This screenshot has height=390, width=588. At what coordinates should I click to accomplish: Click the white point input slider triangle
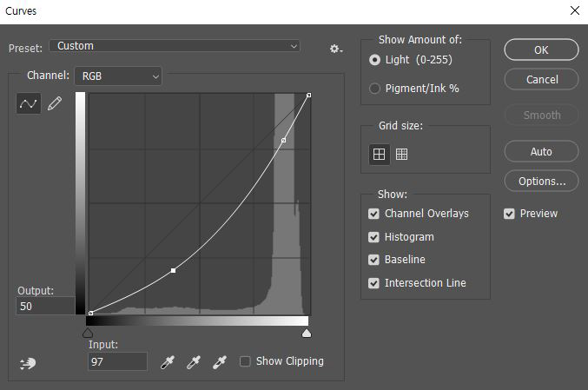[x=307, y=333]
